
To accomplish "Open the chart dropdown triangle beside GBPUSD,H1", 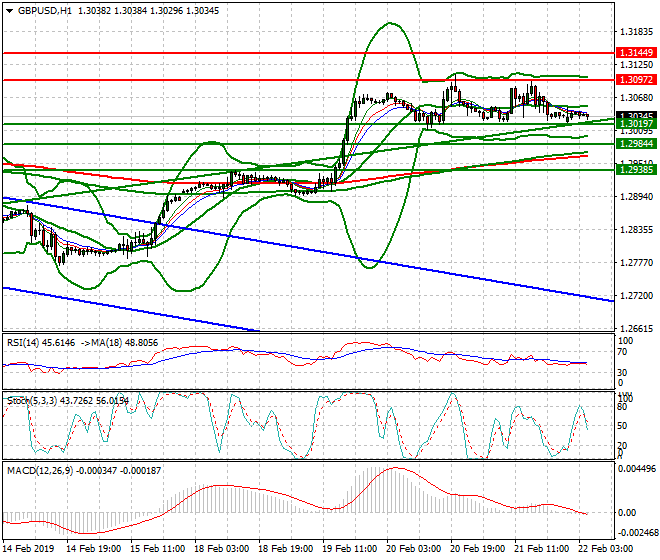I will [x=10, y=11].
